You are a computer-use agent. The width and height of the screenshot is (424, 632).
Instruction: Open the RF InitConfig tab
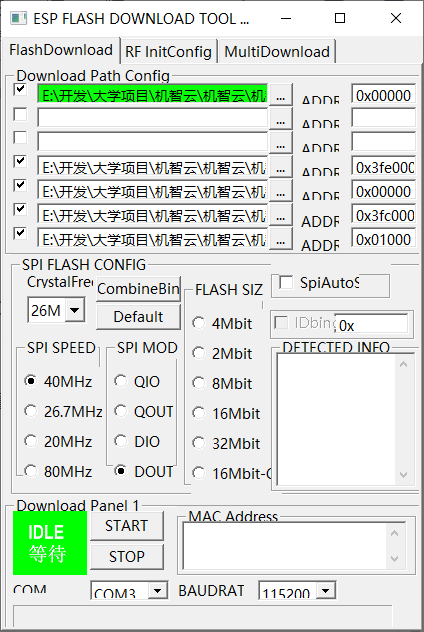(x=168, y=52)
